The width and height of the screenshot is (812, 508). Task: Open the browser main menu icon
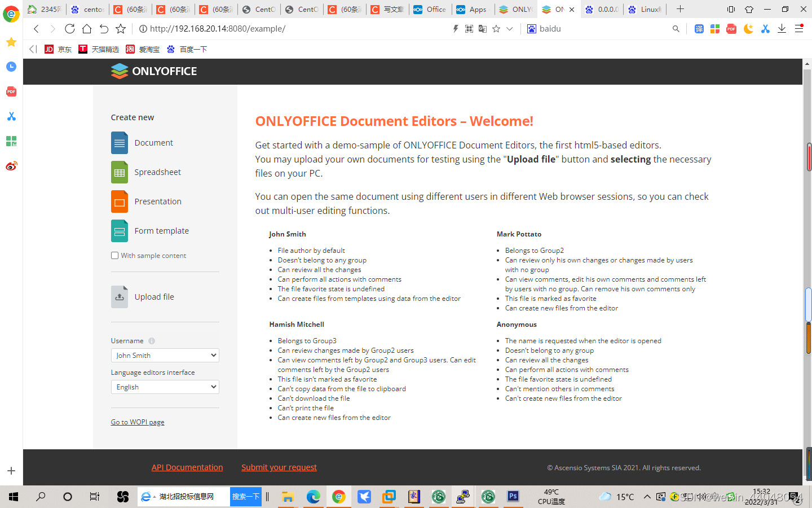[799, 29]
